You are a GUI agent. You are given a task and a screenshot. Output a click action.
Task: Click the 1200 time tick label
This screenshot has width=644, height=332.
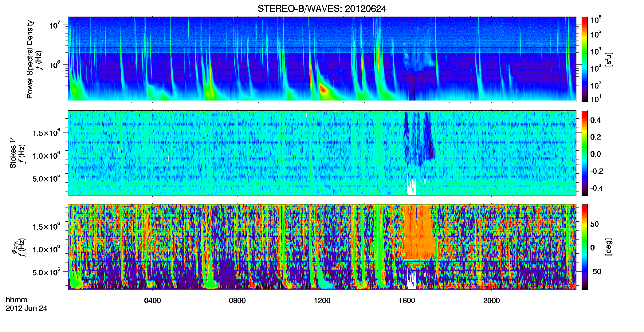(322, 301)
